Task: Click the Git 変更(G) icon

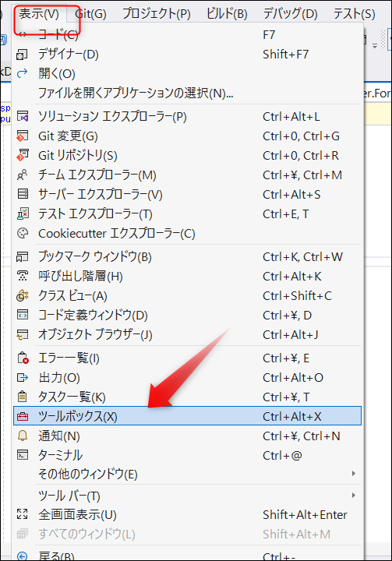Action: pos(22,136)
